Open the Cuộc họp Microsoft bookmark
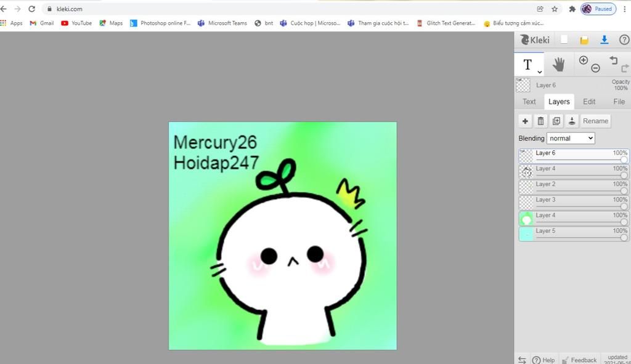The height and width of the screenshot is (364, 631). click(x=311, y=23)
